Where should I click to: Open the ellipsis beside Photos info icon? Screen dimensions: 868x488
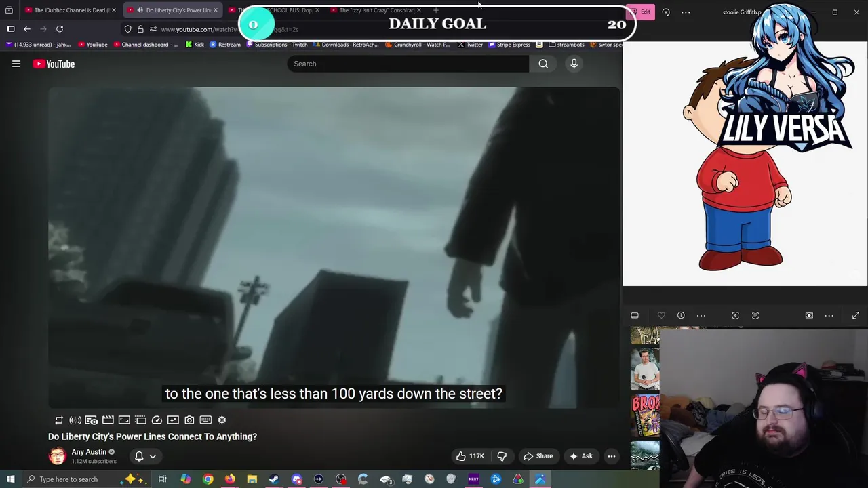701,315
